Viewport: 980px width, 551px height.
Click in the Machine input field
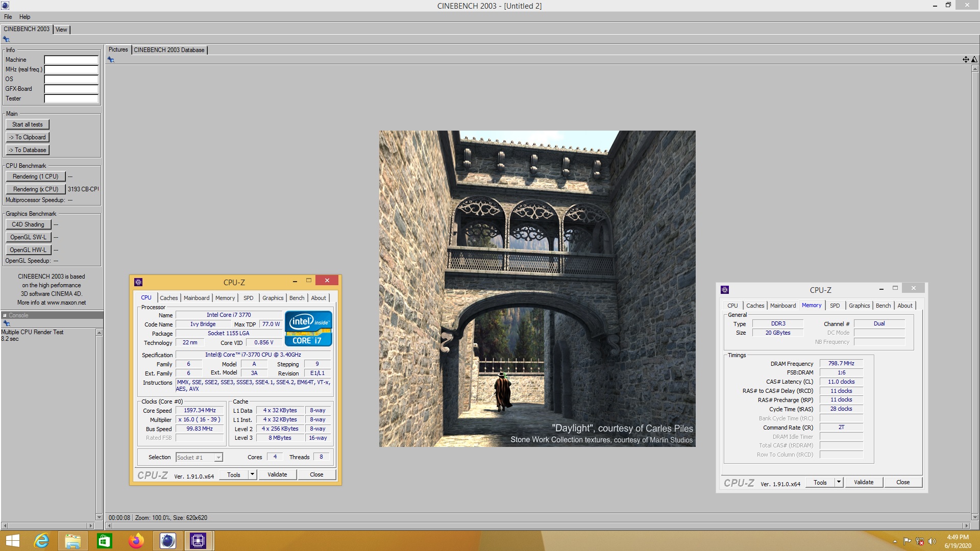(71, 60)
